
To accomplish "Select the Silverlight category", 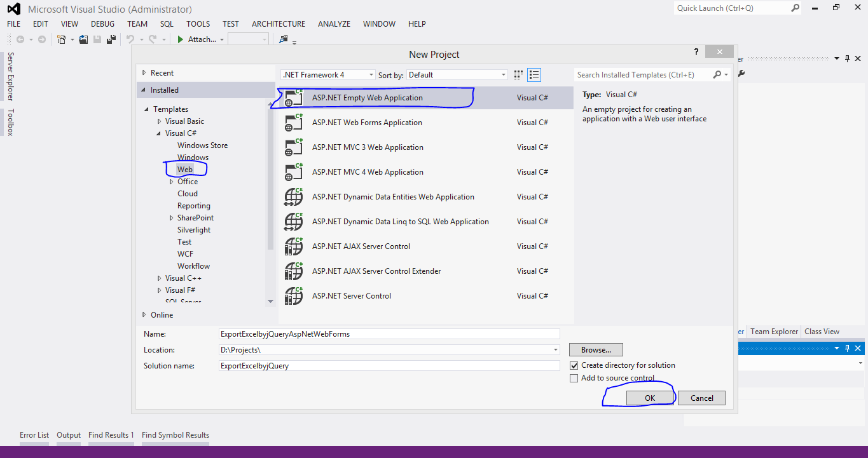I will point(194,230).
